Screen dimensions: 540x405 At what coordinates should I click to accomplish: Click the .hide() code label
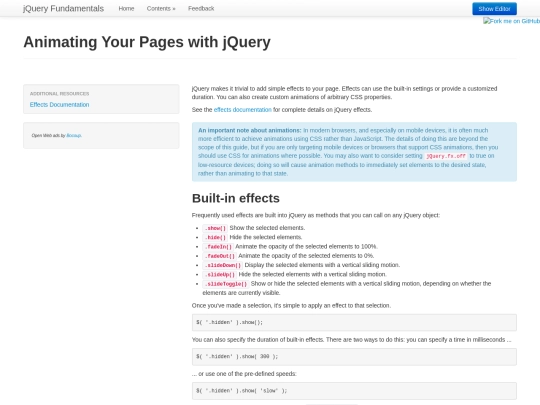(x=215, y=237)
